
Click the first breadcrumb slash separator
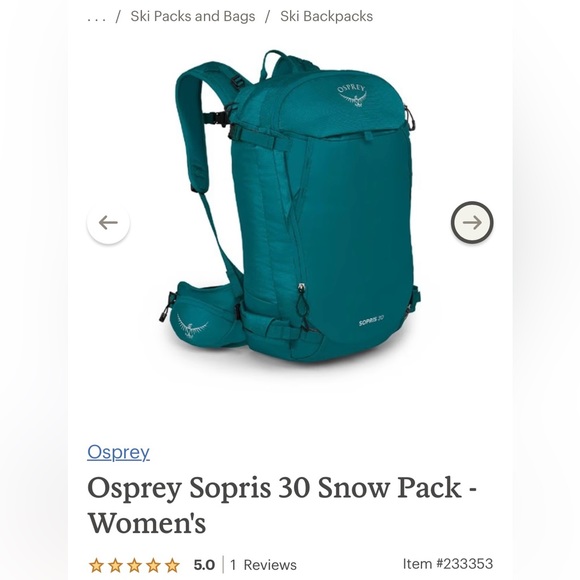tap(118, 17)
